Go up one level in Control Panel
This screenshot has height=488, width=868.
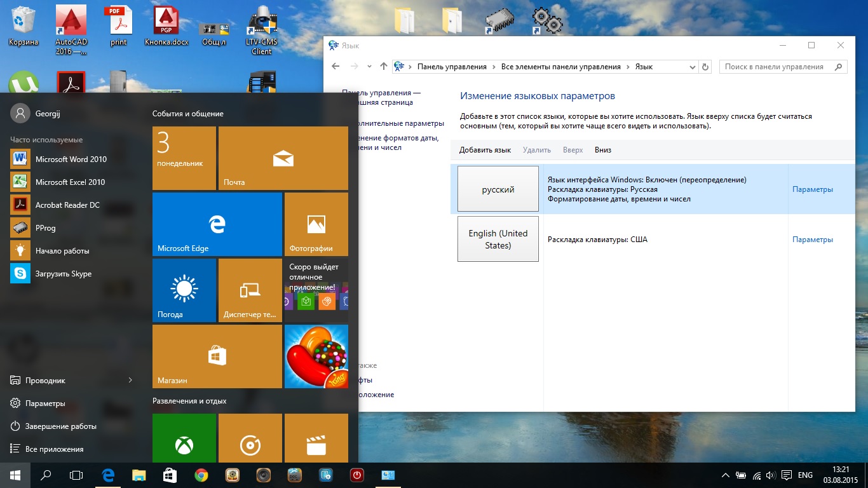[383, 67]
